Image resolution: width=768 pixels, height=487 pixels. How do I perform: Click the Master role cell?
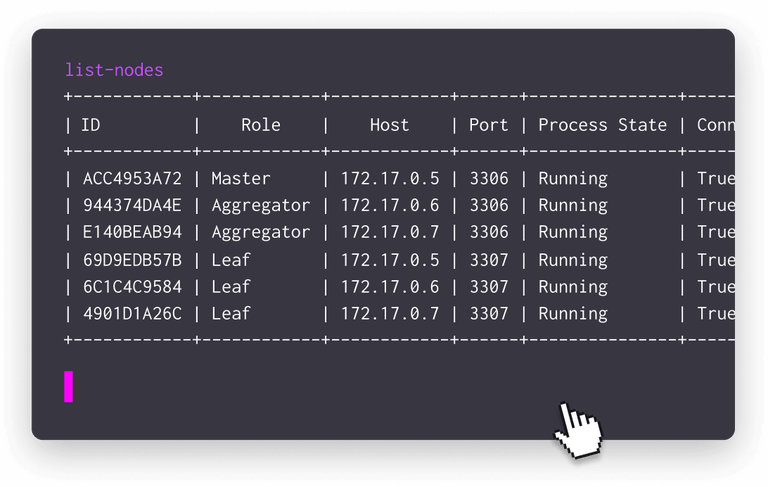240,179
